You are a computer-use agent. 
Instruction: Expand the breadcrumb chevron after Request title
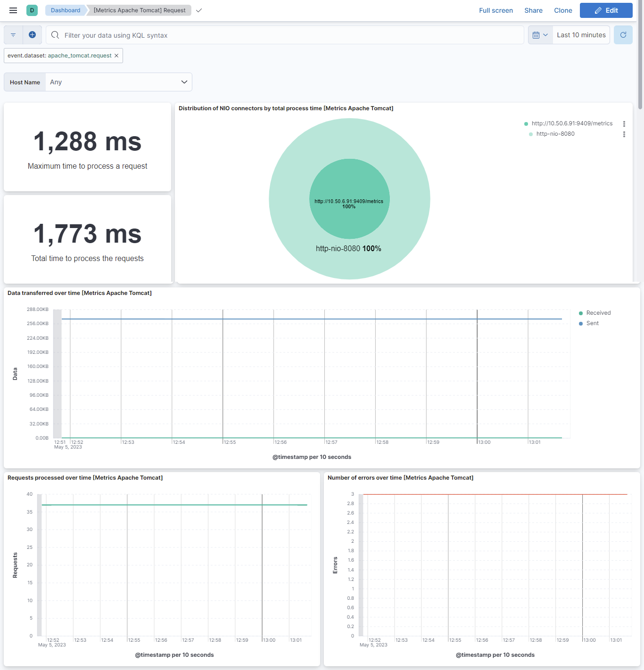199,10
